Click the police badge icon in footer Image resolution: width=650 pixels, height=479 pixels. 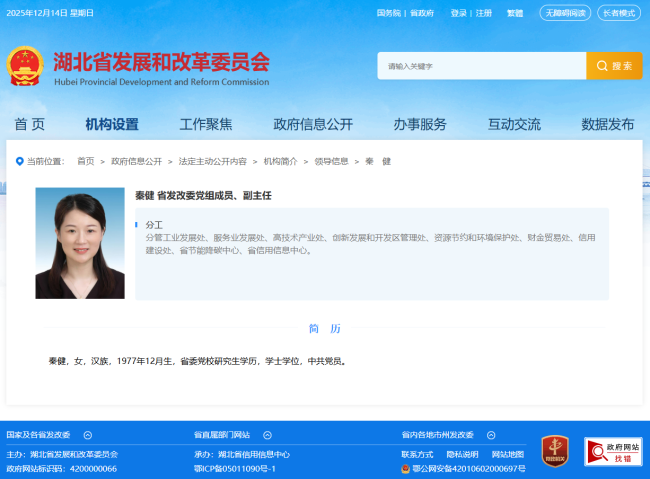pos(405,469)
